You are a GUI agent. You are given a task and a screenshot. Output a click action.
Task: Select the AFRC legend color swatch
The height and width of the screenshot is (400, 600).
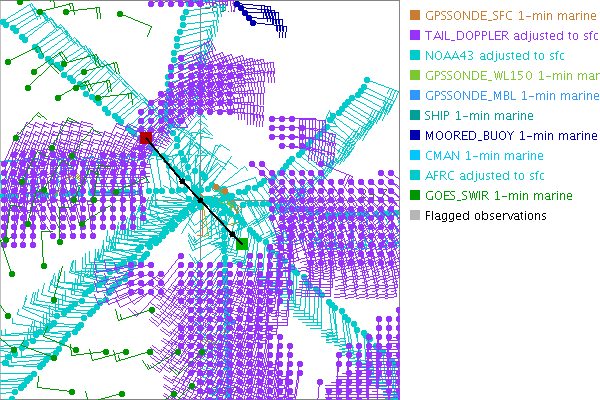coord(415,176)
